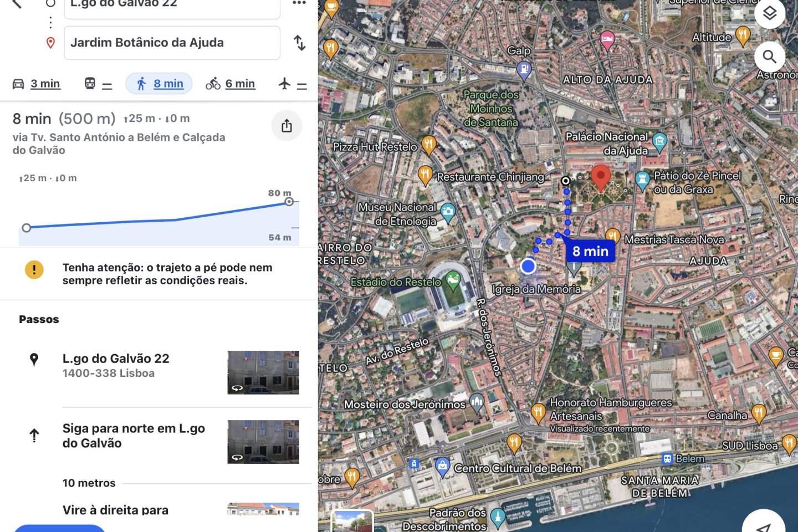Image resolution: width=798 pixels, height=532 pixels.
Task: Tap elevation chart start point
Action: 27,228
